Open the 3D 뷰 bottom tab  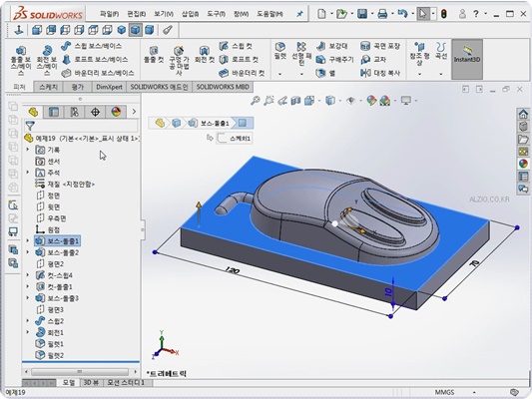point(91,383)
